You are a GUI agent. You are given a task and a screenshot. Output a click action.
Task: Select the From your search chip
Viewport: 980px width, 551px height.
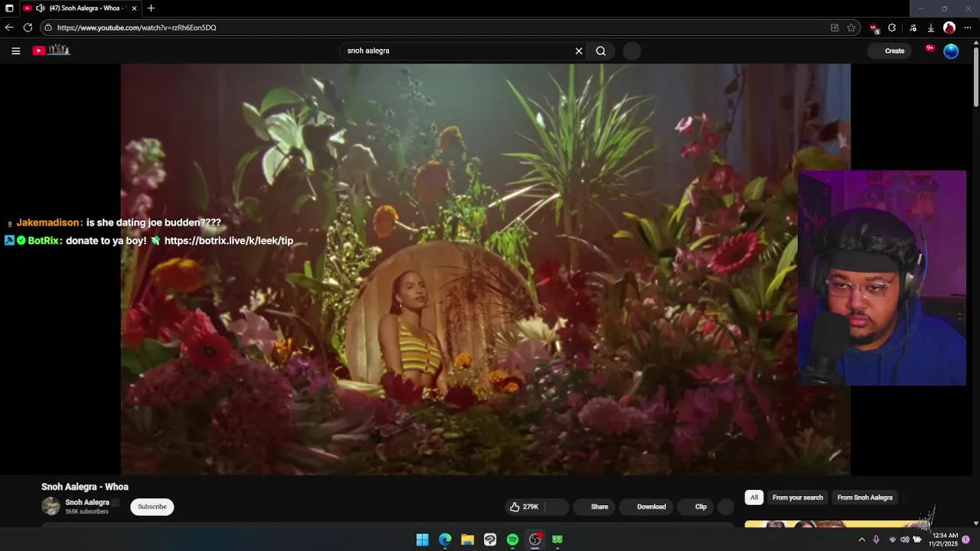tap(798, 497)
